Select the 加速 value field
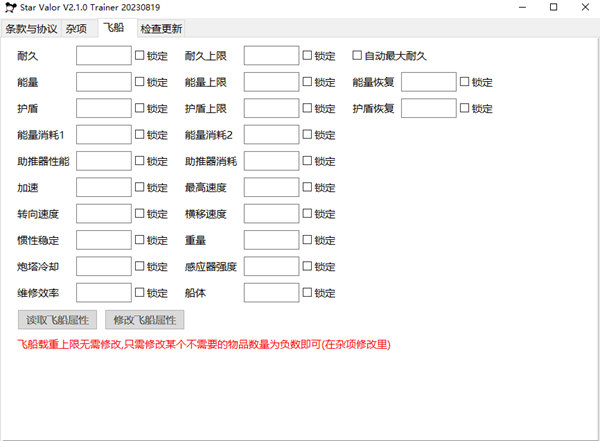600x441 pixels. 103,187
